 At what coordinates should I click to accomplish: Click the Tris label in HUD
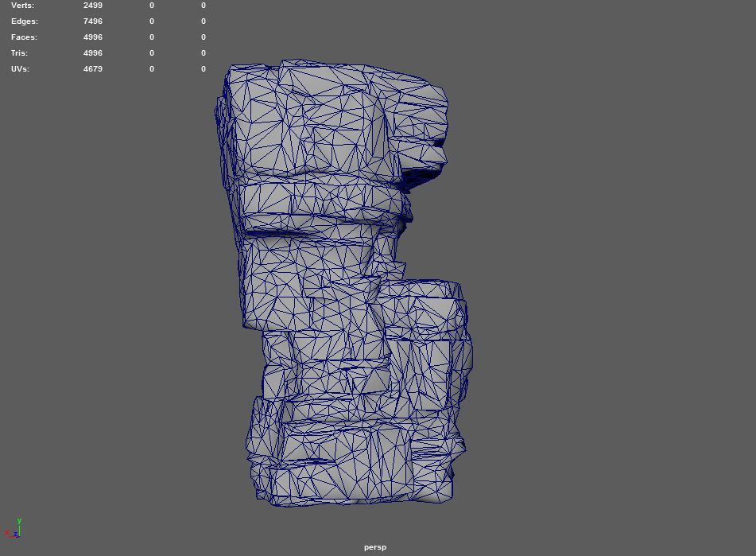[20, 53]
